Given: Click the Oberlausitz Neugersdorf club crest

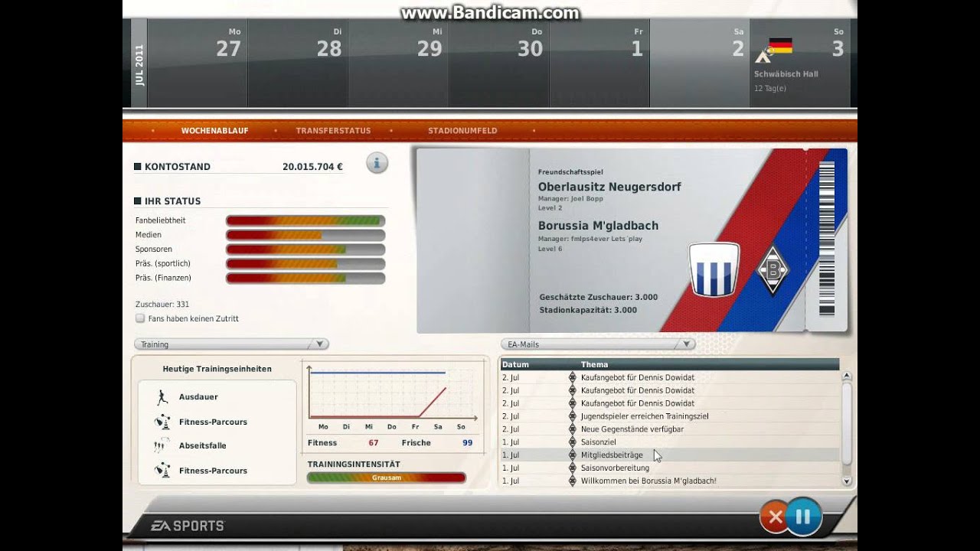Looking at the screenshot, I should pos(714,269).
